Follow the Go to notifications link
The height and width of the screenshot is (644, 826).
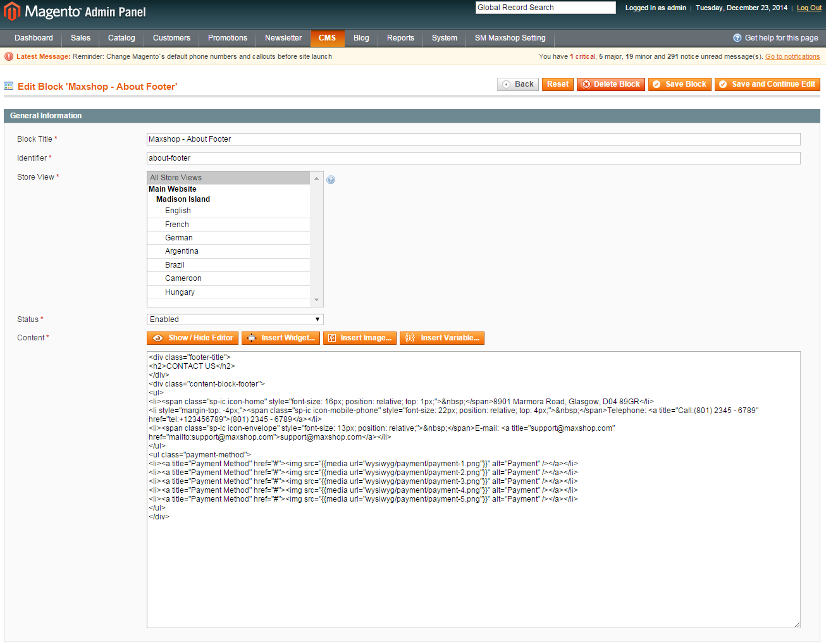click(792, 56)
